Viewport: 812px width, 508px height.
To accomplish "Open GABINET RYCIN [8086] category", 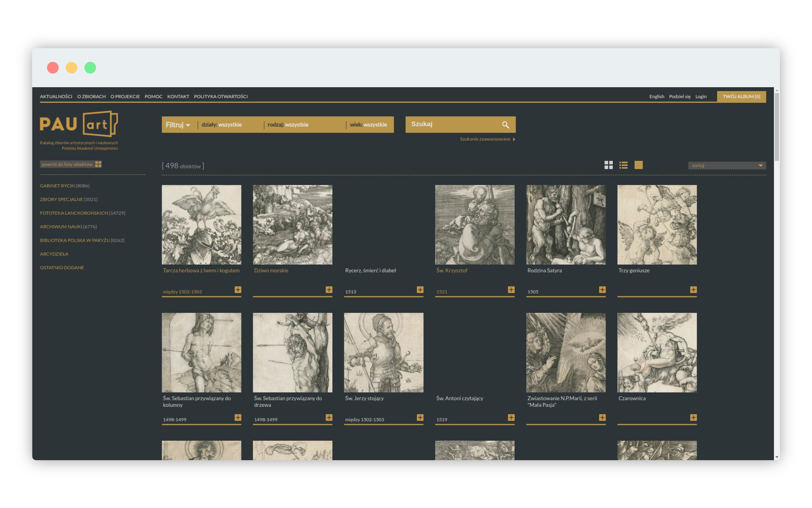I will click(65, 186).
